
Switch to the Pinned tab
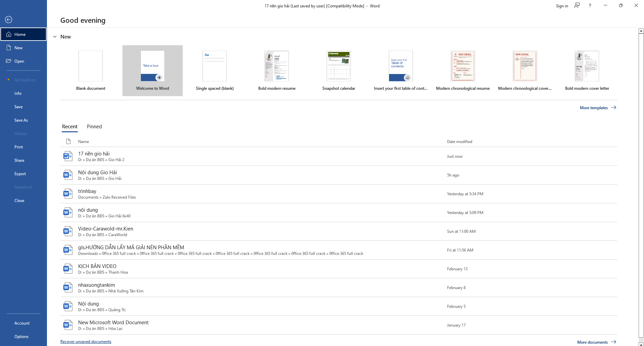(94, 127)
